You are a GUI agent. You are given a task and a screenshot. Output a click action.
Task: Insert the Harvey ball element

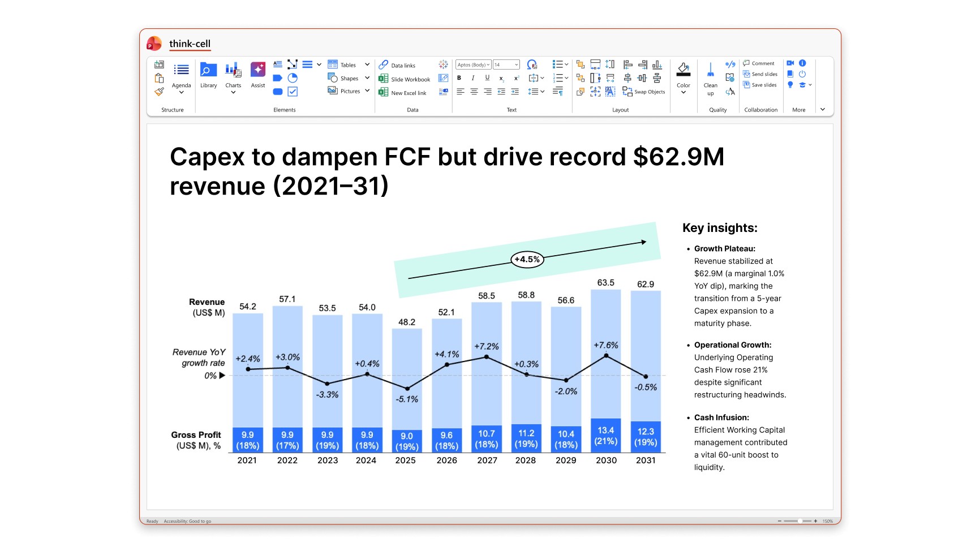click(293, 78)
